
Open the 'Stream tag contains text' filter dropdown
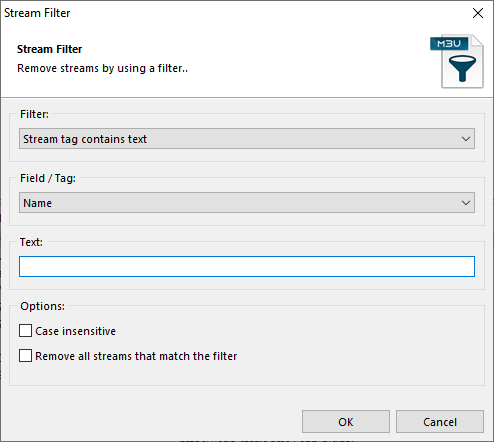coord(247,139)
